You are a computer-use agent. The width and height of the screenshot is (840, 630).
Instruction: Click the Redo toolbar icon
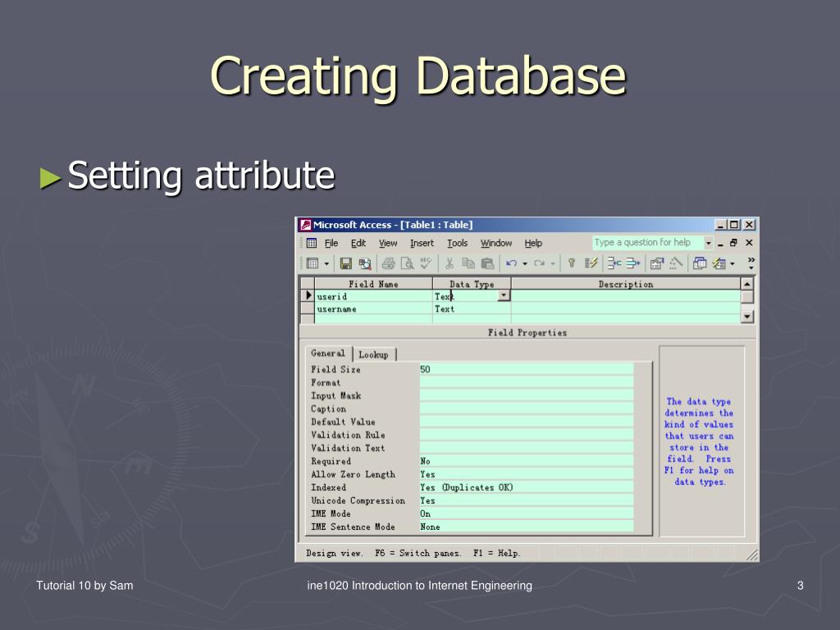(540, 263)
